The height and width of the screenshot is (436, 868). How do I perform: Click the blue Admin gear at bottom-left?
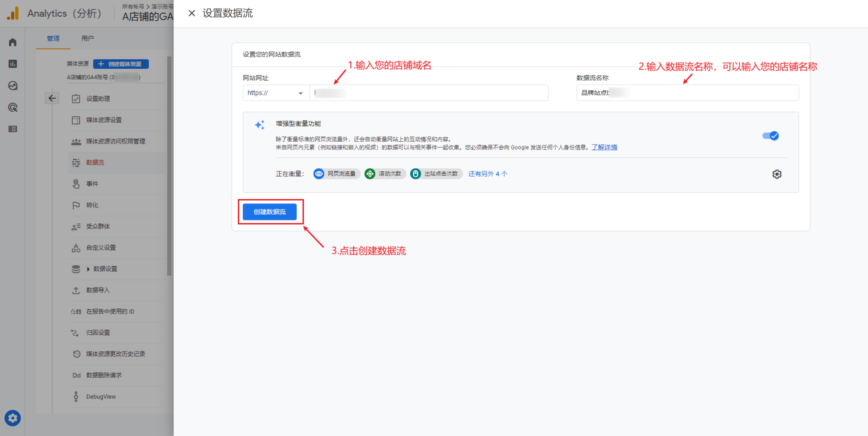(x=12, y=418)
